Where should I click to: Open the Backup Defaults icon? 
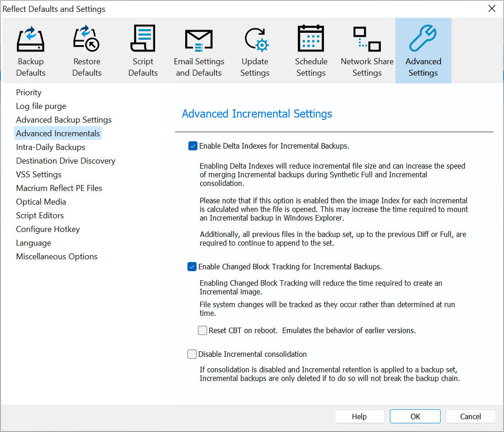tap(31, 39)
